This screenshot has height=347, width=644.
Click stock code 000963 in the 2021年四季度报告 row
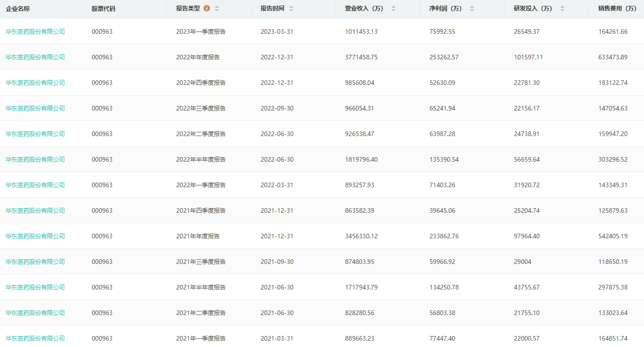[102, 210]
